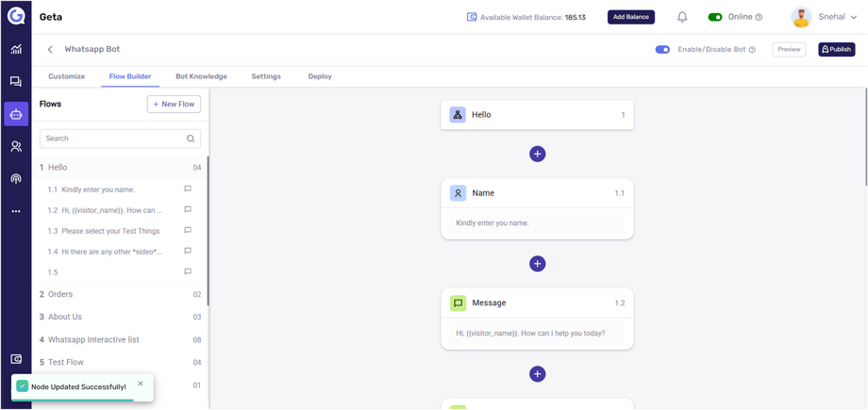Viewport: 868px width, 410px height.
Task: Open the broadcast sidebar icon
Action: pos(16,179)
